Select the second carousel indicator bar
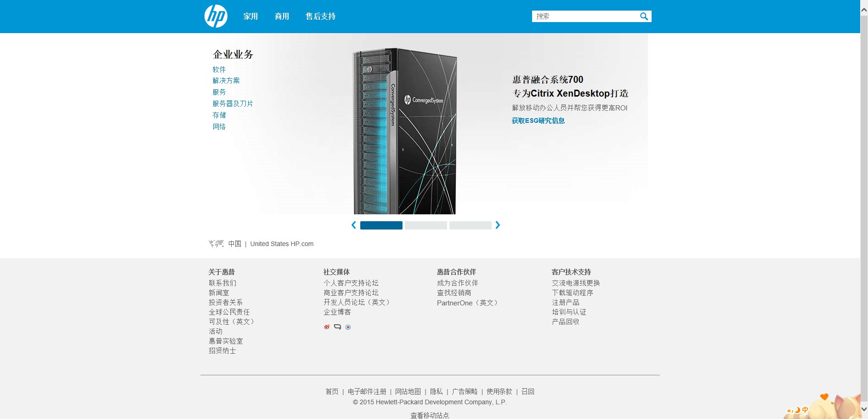 (425, 225)
